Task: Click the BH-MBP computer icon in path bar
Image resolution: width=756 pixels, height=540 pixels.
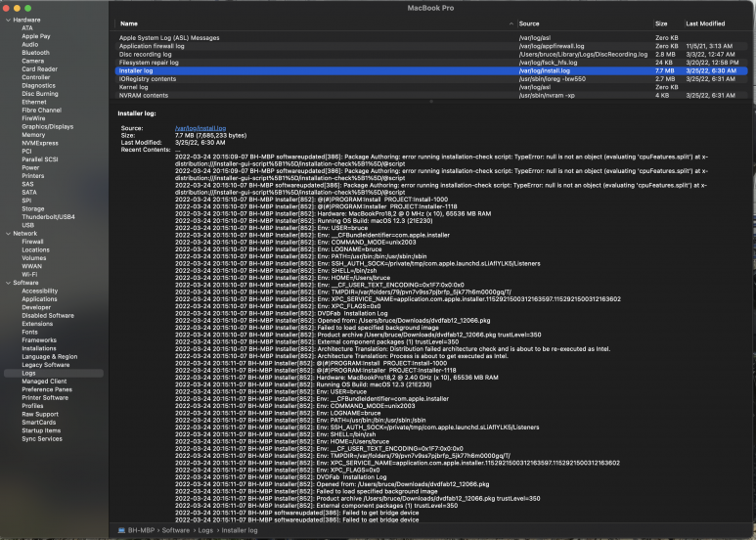Action: pos(121,530)
